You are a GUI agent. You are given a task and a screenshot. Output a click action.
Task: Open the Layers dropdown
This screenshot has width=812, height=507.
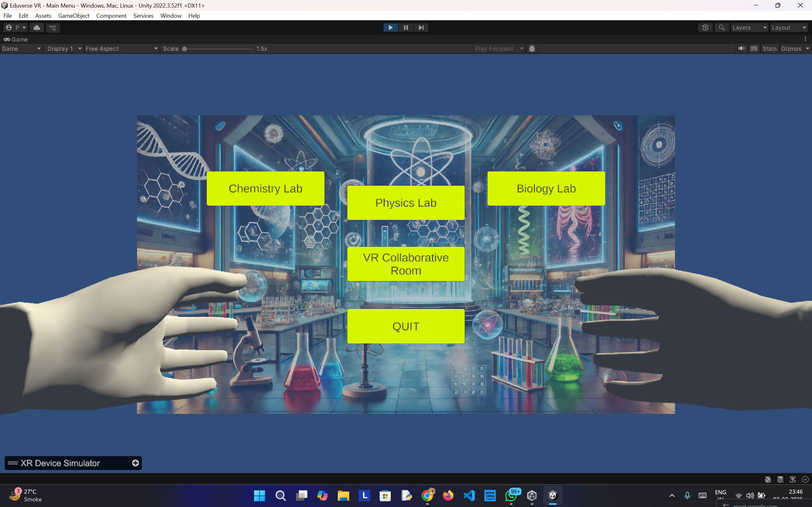pos(749,28)
